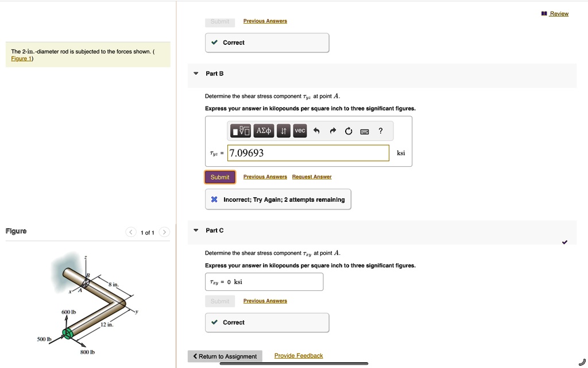Collapse the Part B section

click(196, 74)
